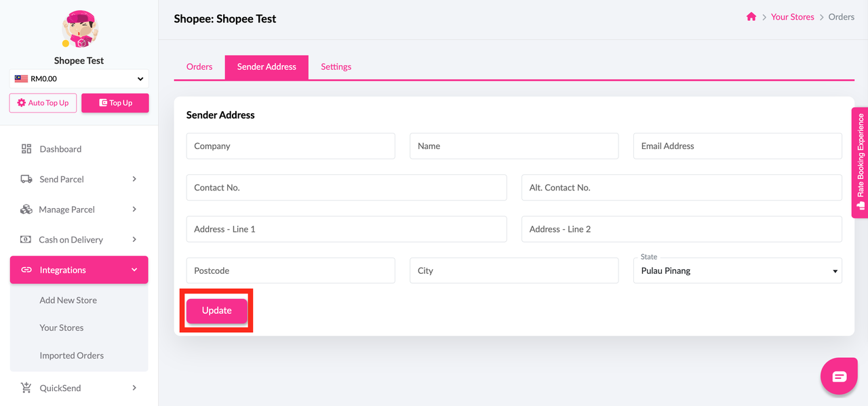Click the pink Top Up button

tap(115, 103)
